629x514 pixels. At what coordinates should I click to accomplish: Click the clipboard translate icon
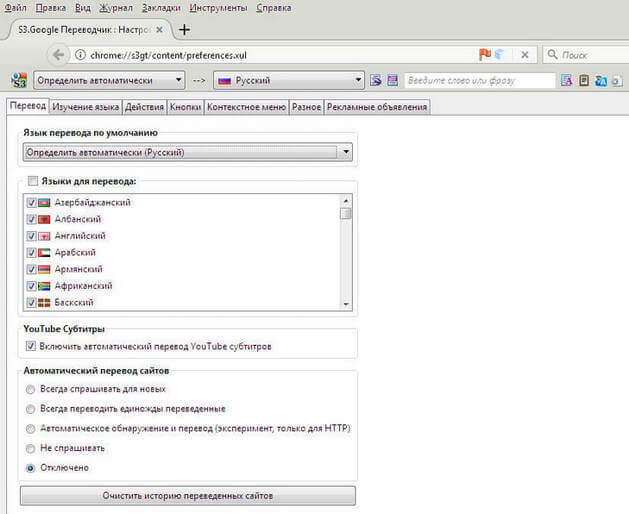584,81
